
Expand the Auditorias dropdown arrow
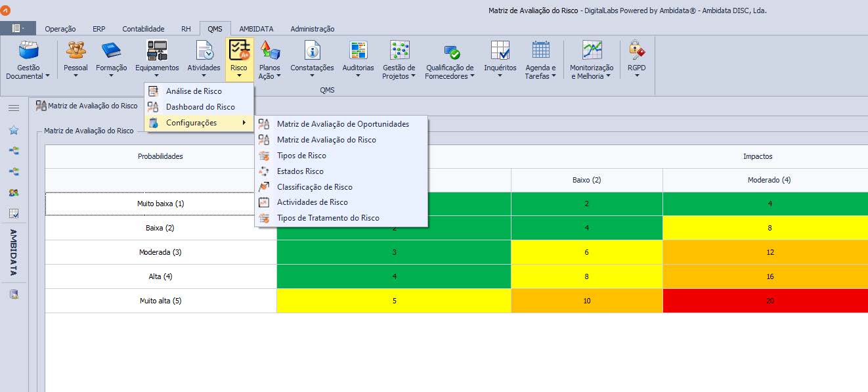click(x=358, y=76)
